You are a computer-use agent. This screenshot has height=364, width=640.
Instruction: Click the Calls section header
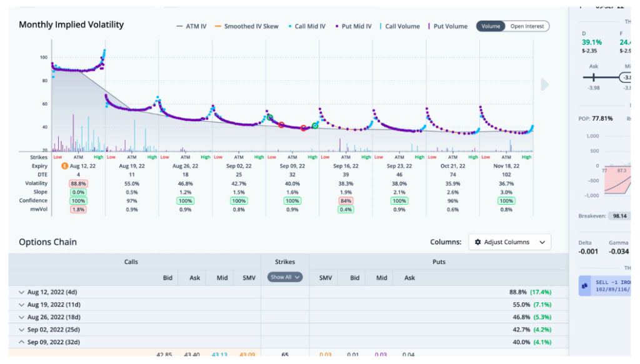coord(131,262)
